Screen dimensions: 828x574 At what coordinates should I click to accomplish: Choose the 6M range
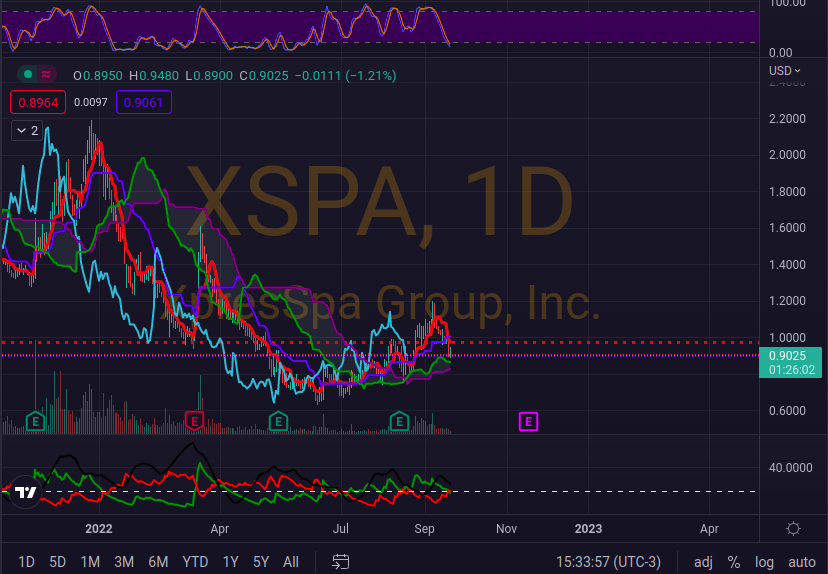[x=158, y=561]
